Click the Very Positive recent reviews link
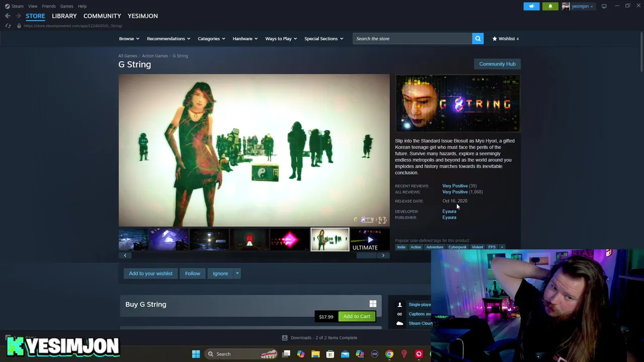The width and height of the screenshot is (644, 362). 455,186
